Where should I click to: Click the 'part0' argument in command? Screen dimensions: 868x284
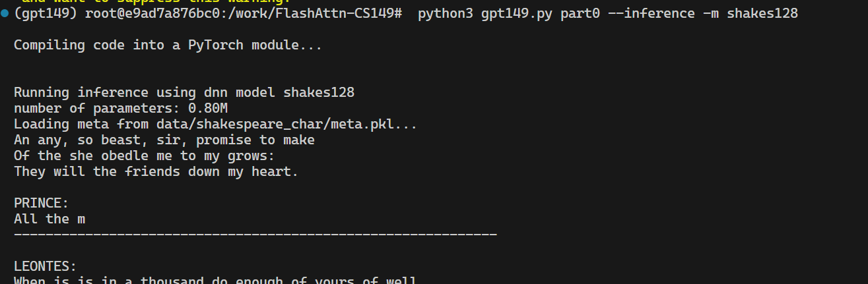(580, 14)
